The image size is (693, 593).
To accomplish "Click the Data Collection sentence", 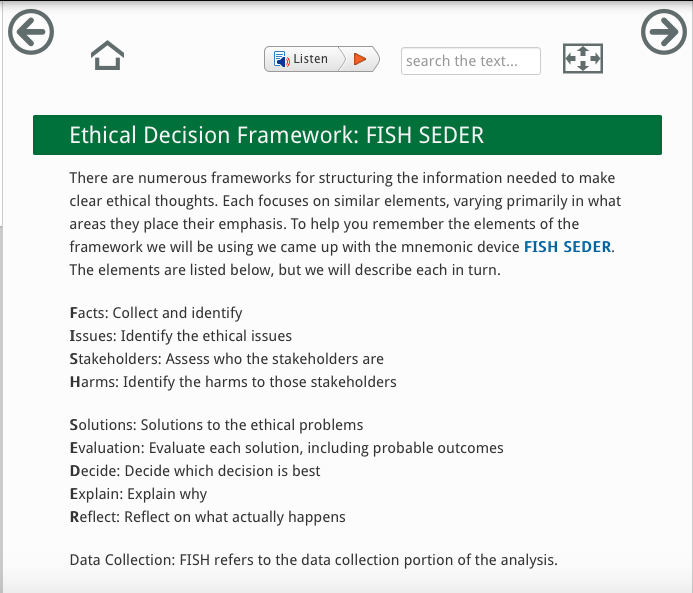I will tap(313, 560).
